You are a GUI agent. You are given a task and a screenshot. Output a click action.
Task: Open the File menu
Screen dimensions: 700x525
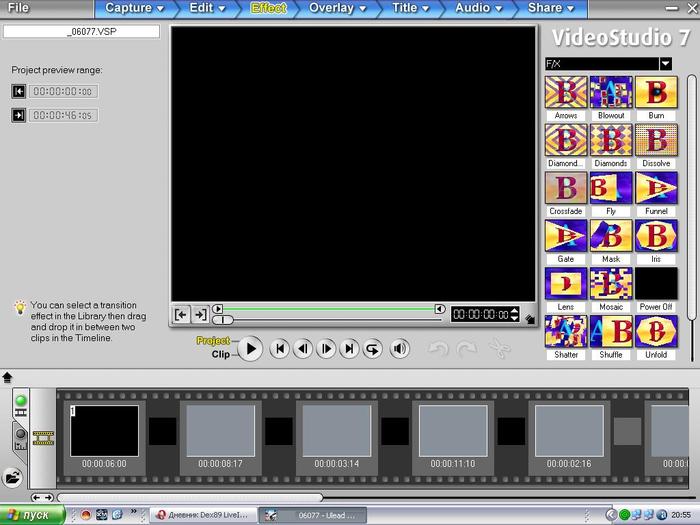tap(18, 8)
